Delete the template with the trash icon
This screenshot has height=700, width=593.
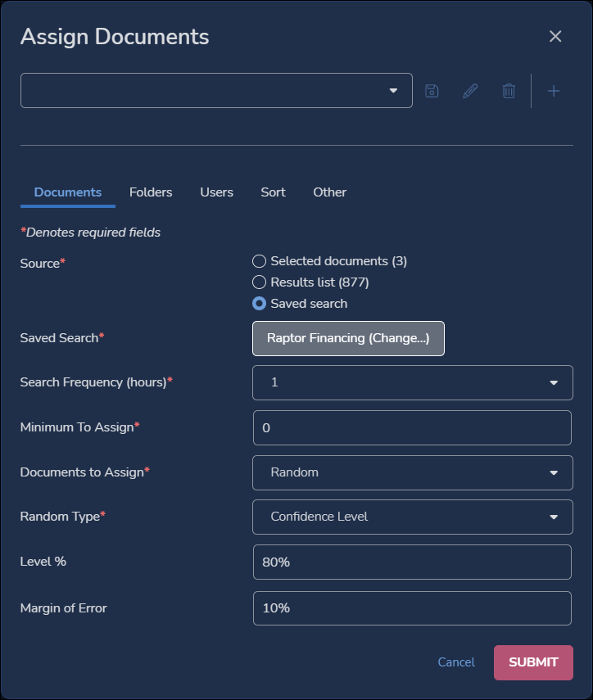point(509,90)
